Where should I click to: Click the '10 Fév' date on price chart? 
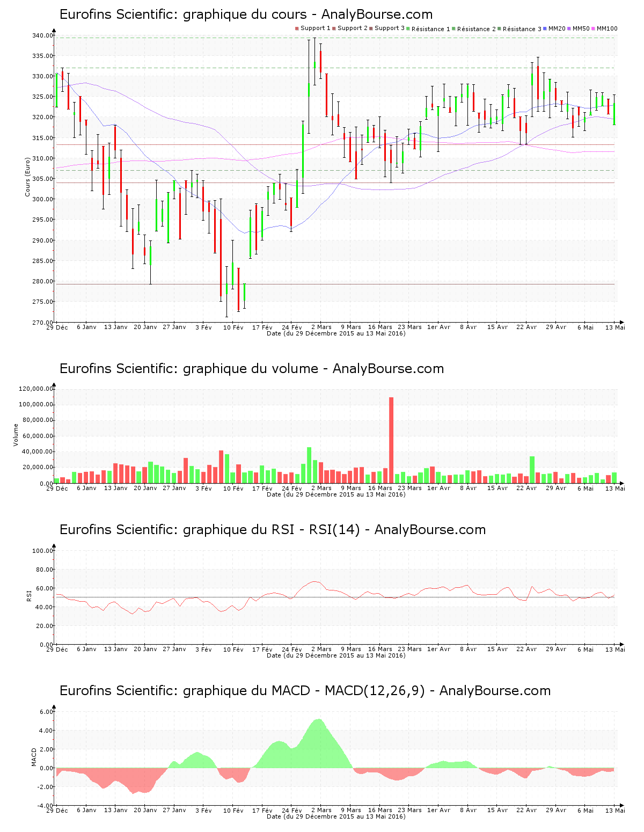pyautogui.click(x=233, y=327)
